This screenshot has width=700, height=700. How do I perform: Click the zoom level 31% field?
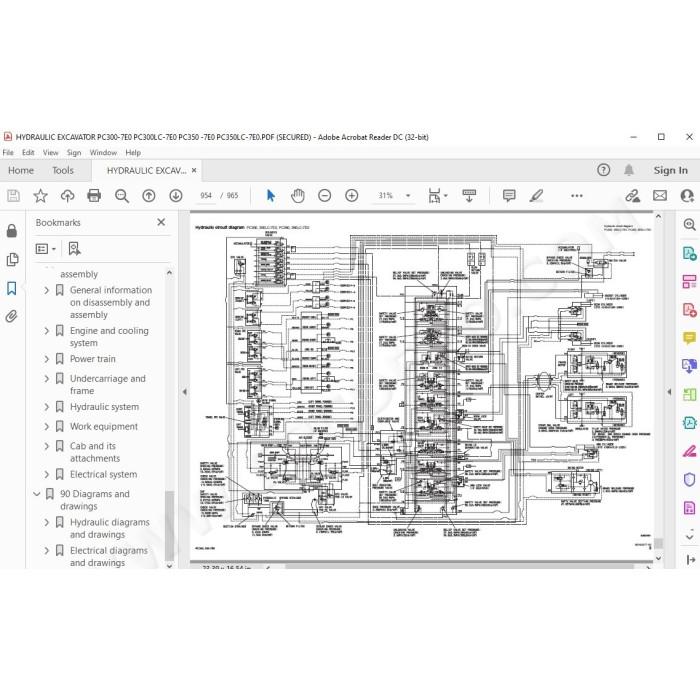tap(385, 196)
